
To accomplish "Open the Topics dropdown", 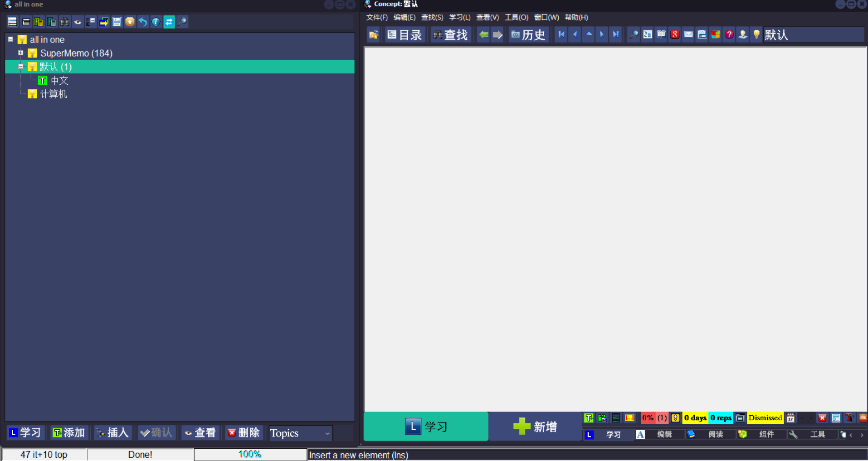I will [300, 433].
